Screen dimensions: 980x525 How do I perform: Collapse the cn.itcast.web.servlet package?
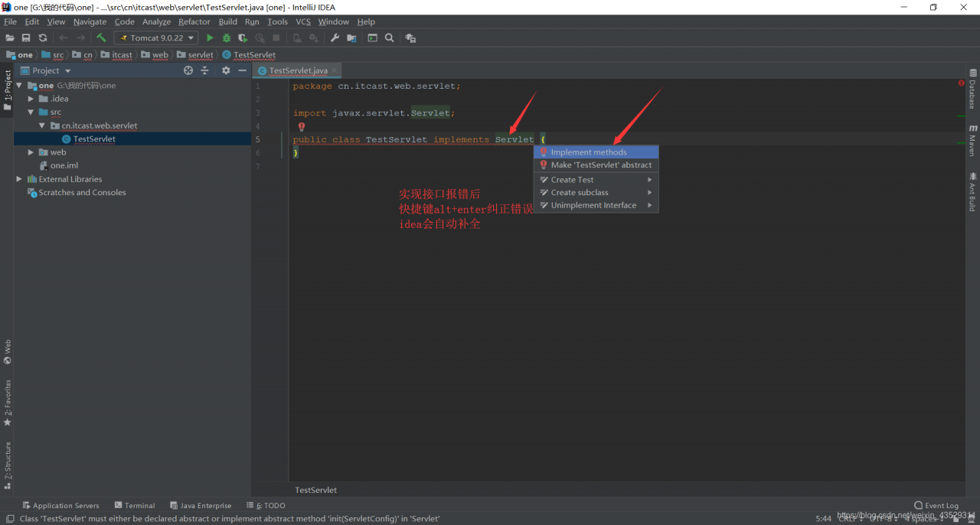click(42, 126)
